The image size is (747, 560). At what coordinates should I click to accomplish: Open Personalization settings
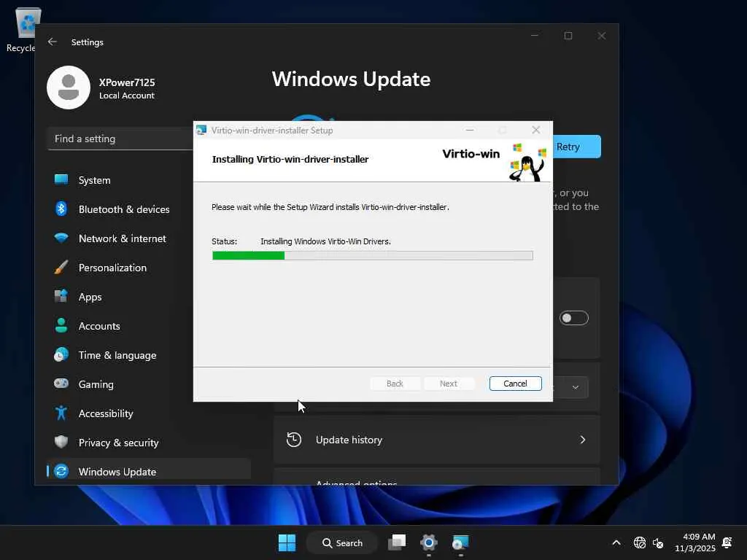149,268
